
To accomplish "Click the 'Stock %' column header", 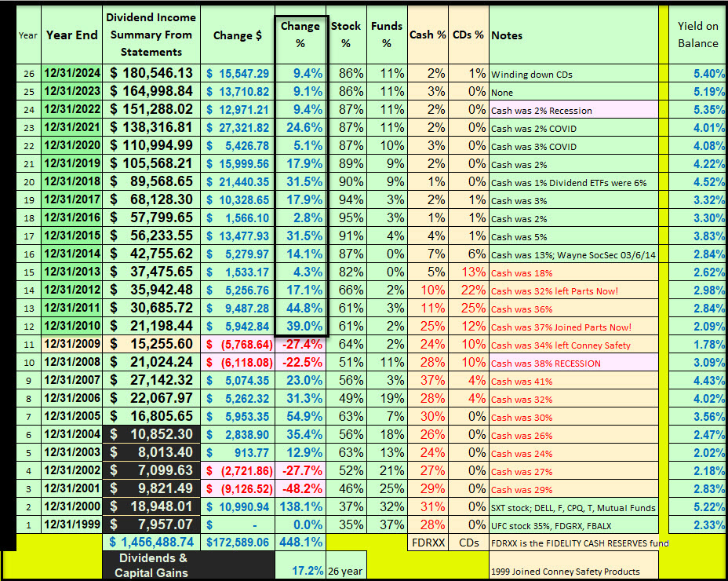I will point(346,35).
